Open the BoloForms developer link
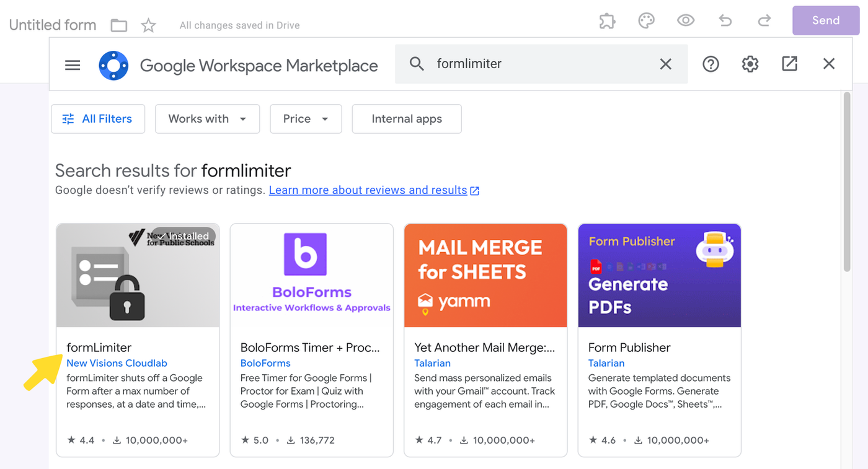The image size is (868, 469). click(x=265, y=363)
